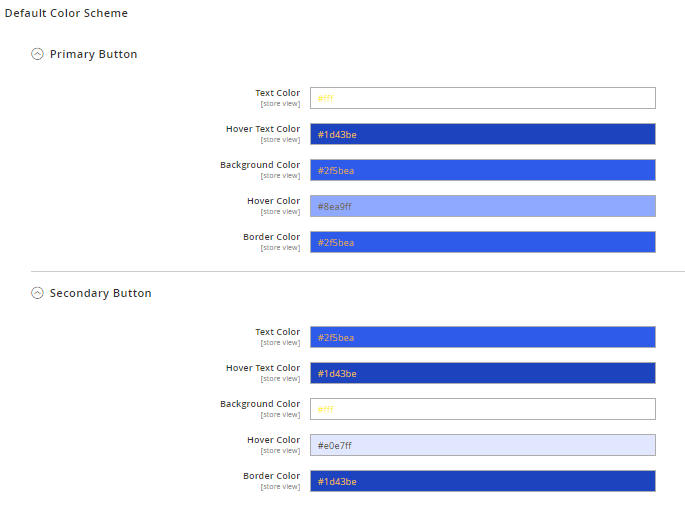
Task: Click Primary Button Border Color #2f5bea field
Action: [482, 242]
